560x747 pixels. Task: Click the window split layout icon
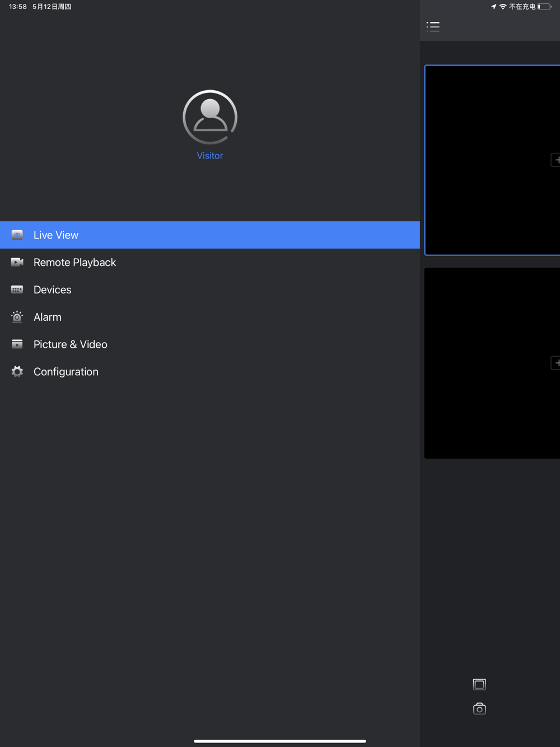coord(479,684)
